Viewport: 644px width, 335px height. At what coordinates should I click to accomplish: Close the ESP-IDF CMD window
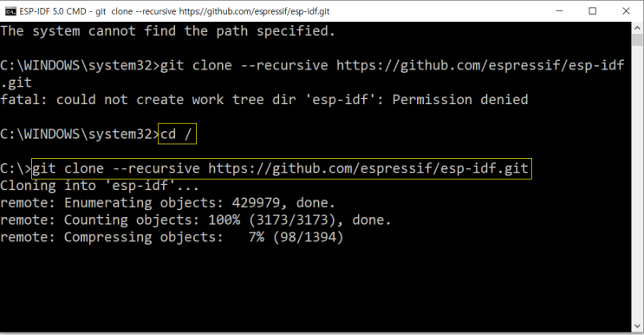pos(626,11)
